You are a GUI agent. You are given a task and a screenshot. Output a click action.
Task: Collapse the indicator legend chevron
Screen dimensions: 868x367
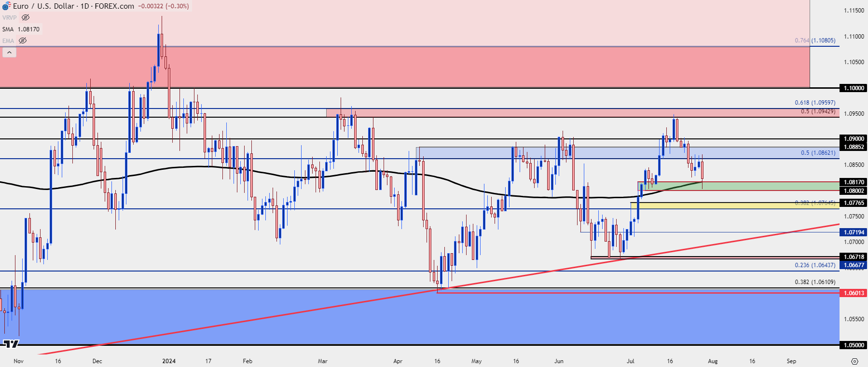click(x=9, y=52)
